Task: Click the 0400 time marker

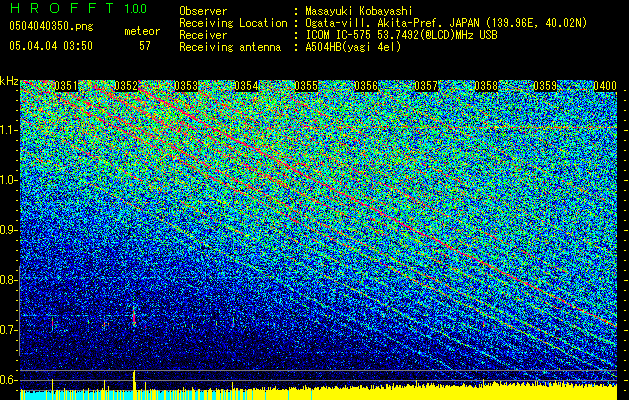Action: tap(605, 86)
